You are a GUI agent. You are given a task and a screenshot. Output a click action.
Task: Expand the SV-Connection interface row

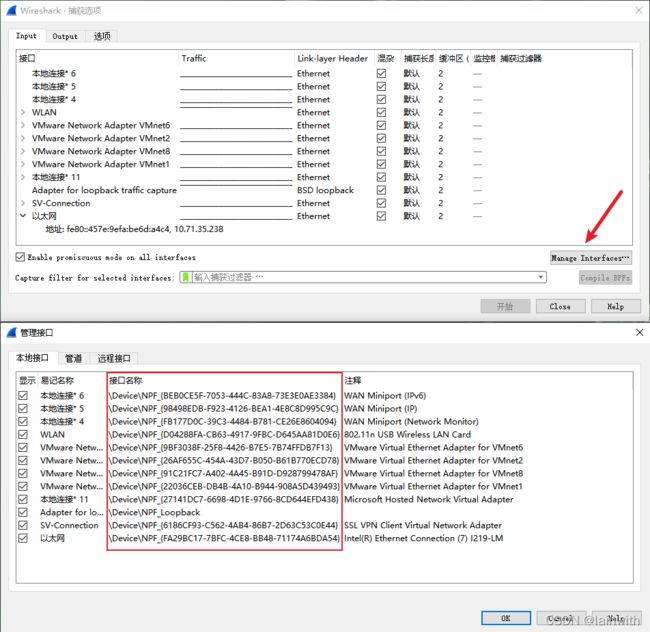pyautogui.click(x=23, y=203)
